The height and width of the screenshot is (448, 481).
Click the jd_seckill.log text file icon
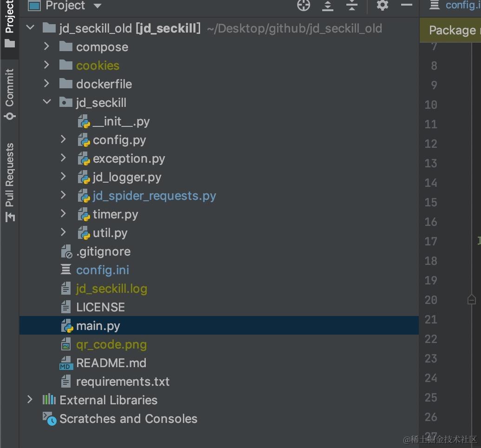[65, 289]
